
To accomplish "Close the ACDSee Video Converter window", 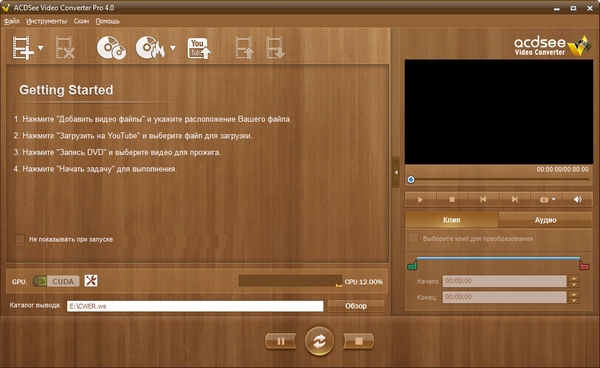I will pyautogui.click(x=590, y=8).
